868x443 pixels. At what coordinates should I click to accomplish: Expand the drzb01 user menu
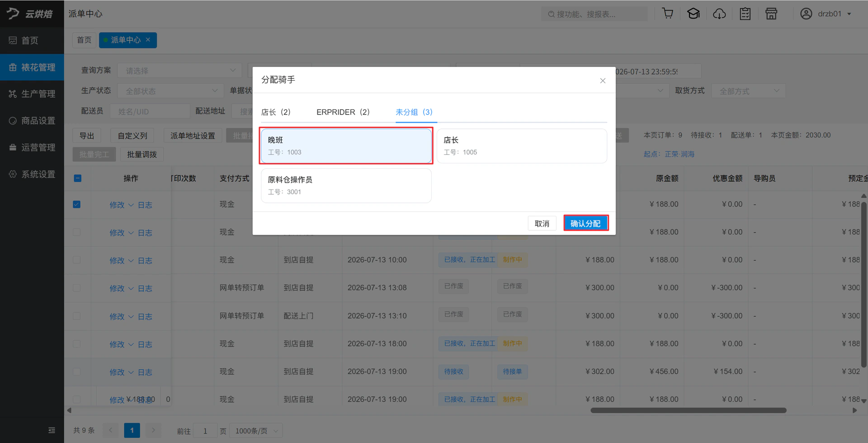tap(826, 14)
